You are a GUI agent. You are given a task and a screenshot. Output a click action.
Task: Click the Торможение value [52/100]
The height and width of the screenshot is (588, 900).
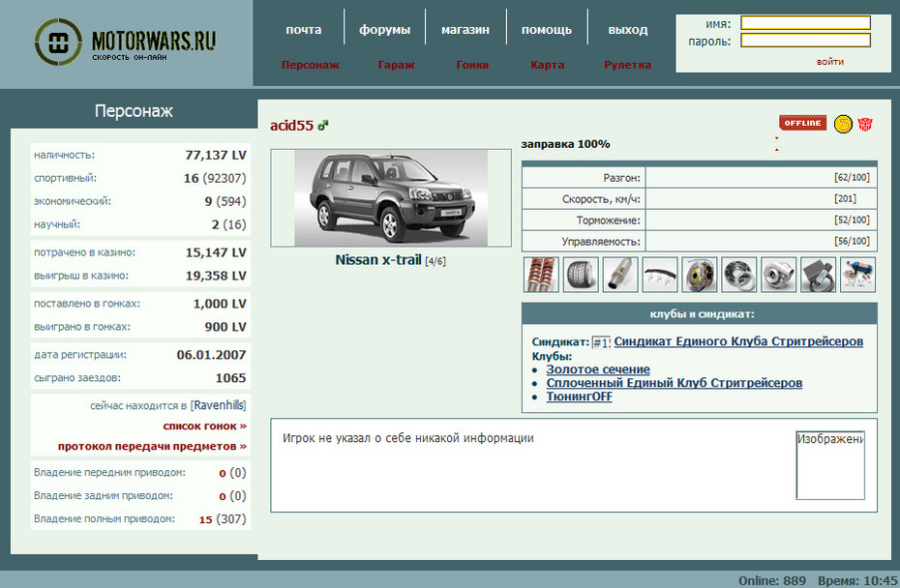click(852, 220)
